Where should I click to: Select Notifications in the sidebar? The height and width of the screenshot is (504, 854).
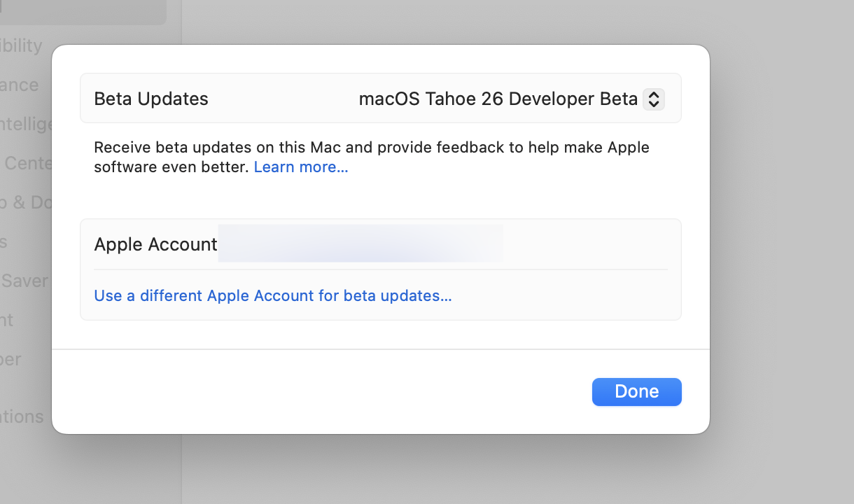click(22, 416)
